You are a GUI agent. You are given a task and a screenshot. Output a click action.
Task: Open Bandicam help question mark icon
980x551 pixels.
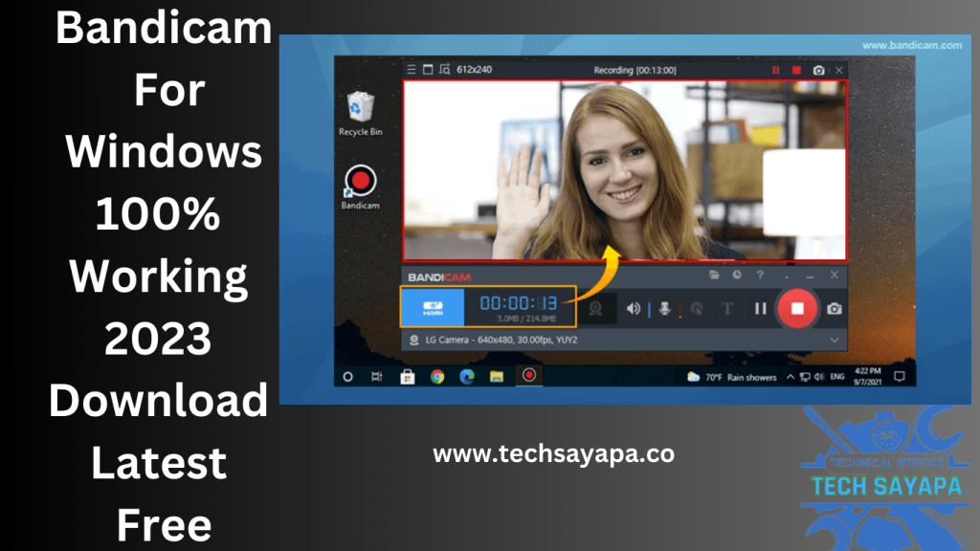[760, 275]
